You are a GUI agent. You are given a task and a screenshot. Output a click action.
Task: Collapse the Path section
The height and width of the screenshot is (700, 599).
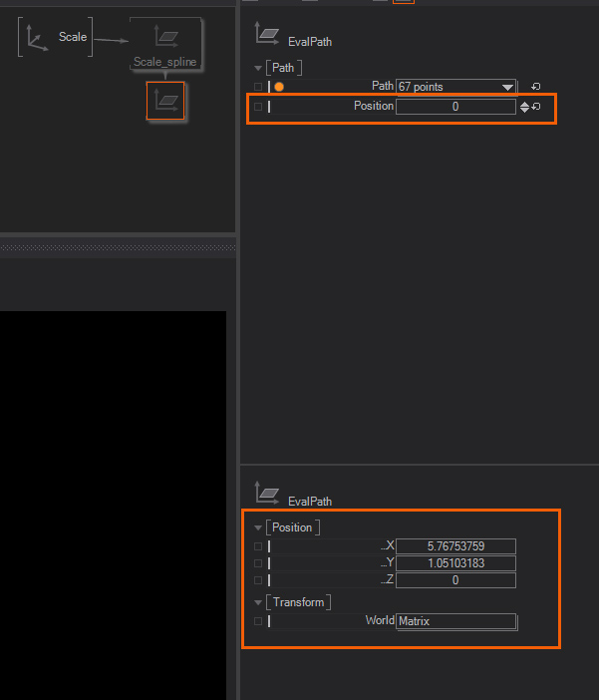258,68
